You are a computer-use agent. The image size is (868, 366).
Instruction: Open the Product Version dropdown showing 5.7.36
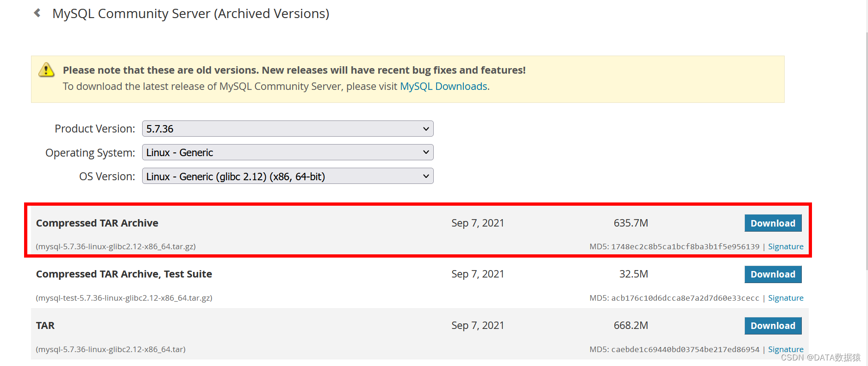click(x=287, y=129)
